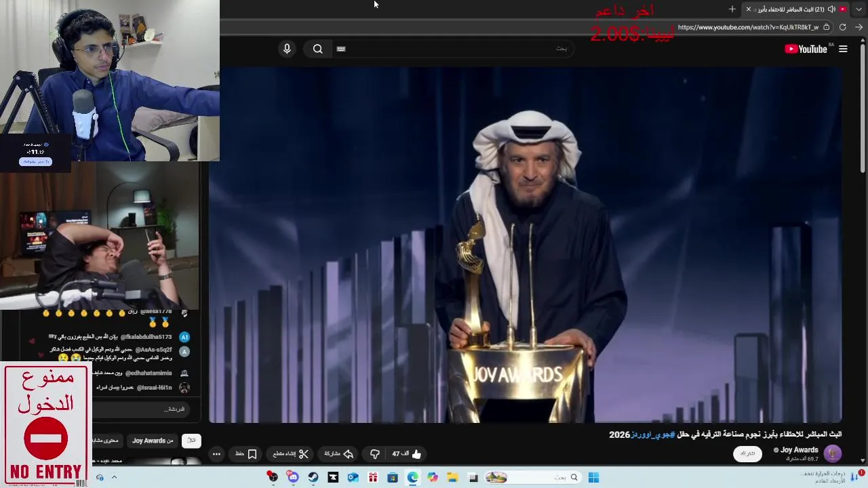Image resolution: width=868 pixels, height=488 pixels.
Task: Like the video with 47K likes
Action: click(x=407, y=454)
